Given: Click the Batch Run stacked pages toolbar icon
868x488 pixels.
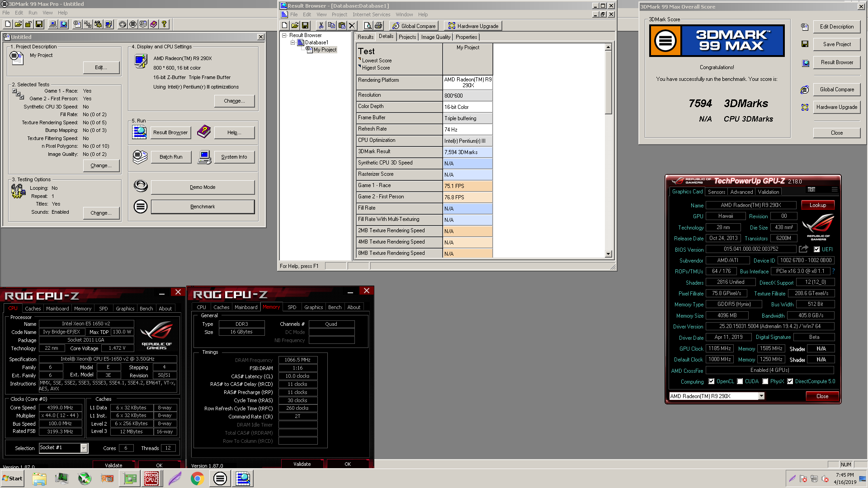Looking at the screenshot, I should click(143, 24).
